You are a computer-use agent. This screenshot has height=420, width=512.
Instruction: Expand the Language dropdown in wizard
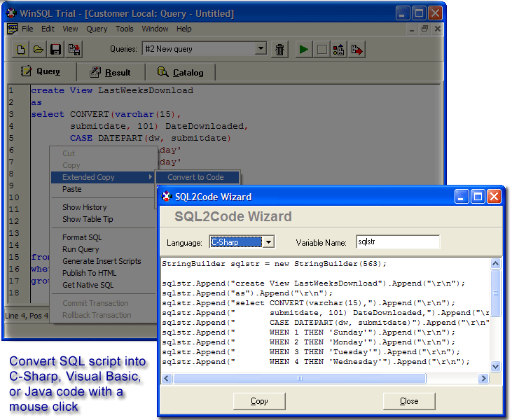268,242
